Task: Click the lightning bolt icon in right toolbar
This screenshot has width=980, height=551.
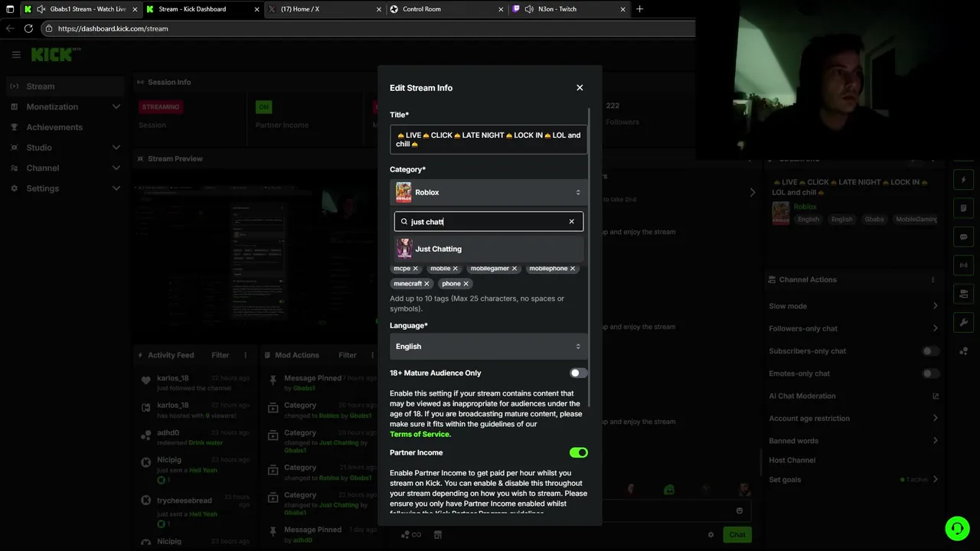Action: (964, 180)
